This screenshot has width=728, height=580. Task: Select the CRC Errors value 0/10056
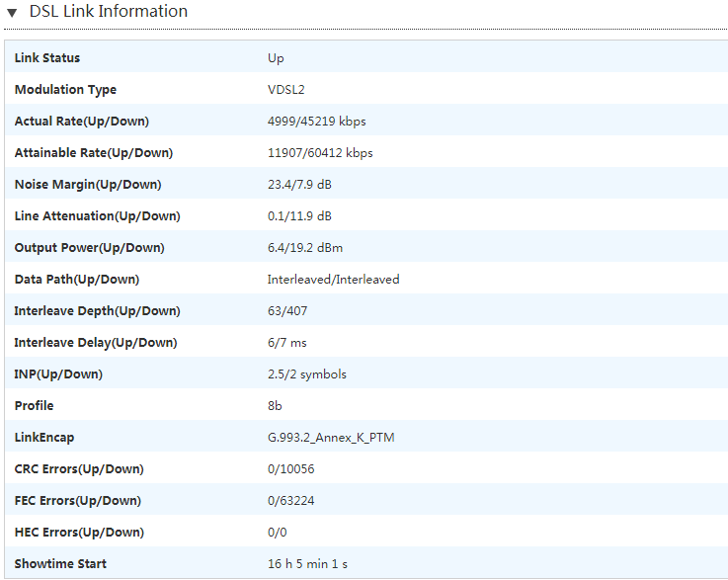pos(290,469)
